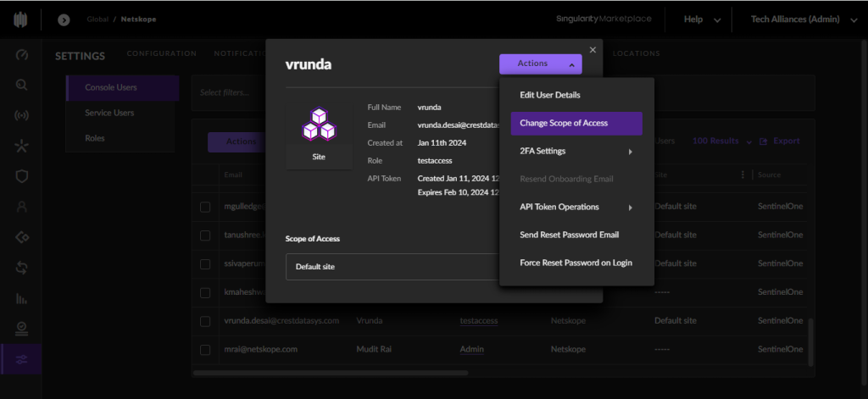Click the vrunda.desai@crestdatasys.com table cell
This screenshot has width=868, height=399.
281,321
